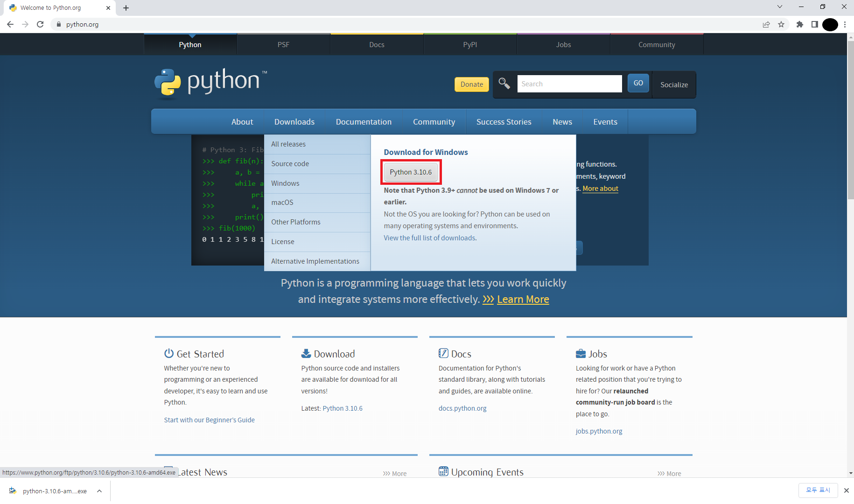Click into the Search input field

(x=569, y=84)
